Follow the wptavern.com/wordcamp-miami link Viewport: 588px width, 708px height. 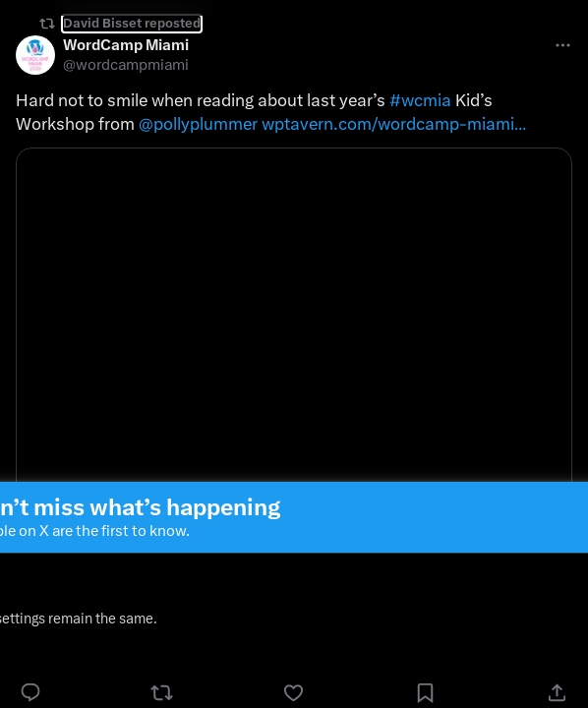pyautogui.click(x=394, y=124)
